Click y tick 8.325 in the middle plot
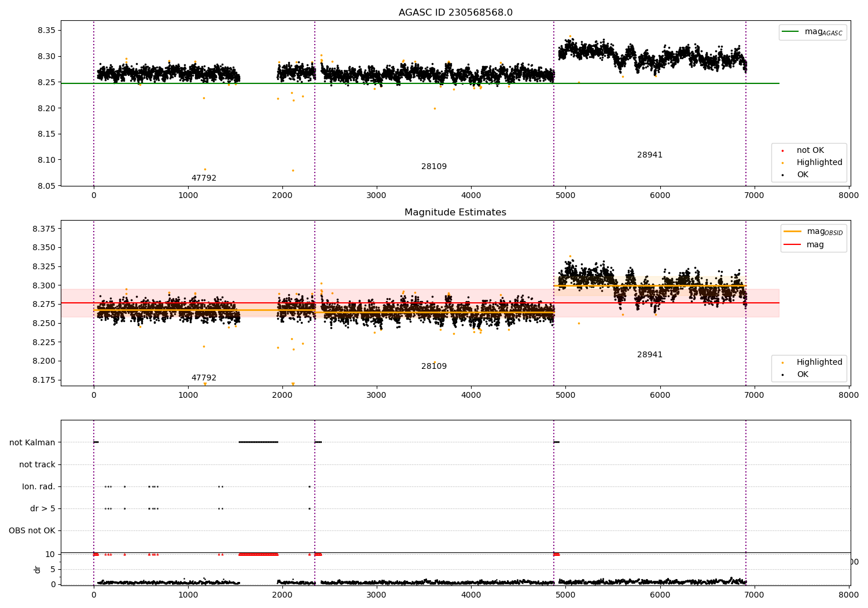This screenshot has height=608, width=868. [43, 266]
